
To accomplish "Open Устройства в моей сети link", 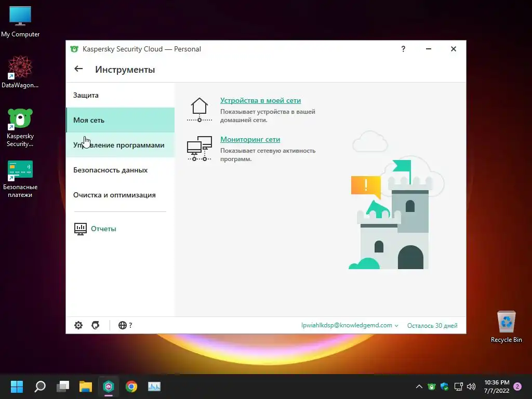I will [x=261, y=100].
